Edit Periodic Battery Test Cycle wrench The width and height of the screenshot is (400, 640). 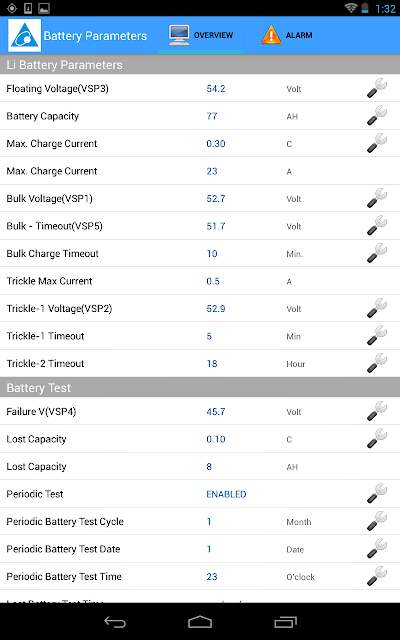tap(377, 521)
